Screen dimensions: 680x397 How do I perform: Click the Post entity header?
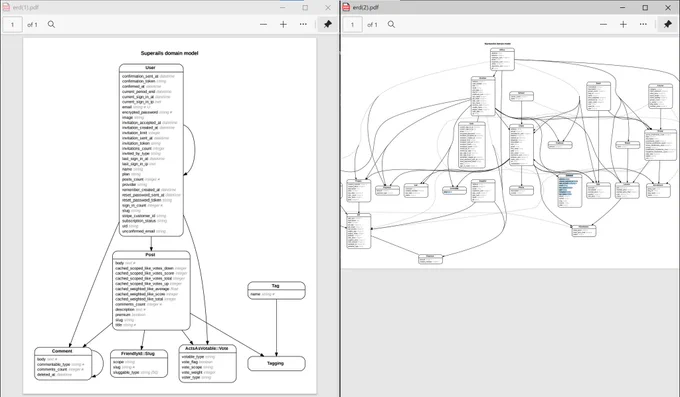click(x=151, y=255)
